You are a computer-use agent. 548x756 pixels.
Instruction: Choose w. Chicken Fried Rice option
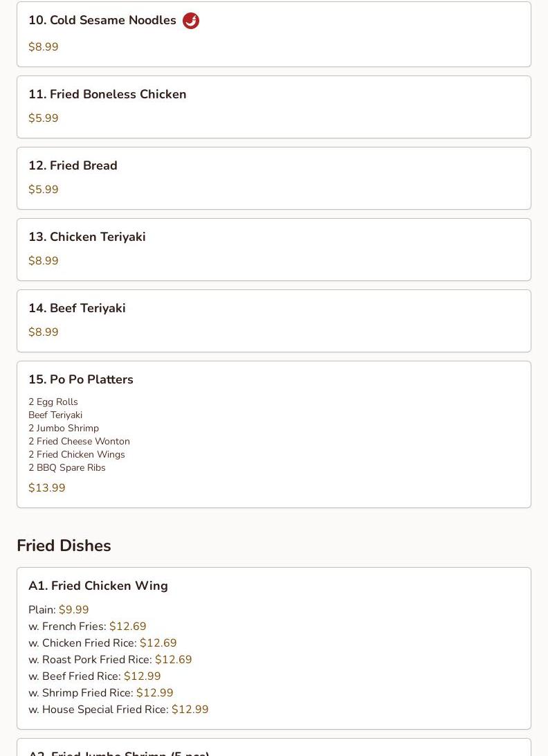click(x=102, y=642)
